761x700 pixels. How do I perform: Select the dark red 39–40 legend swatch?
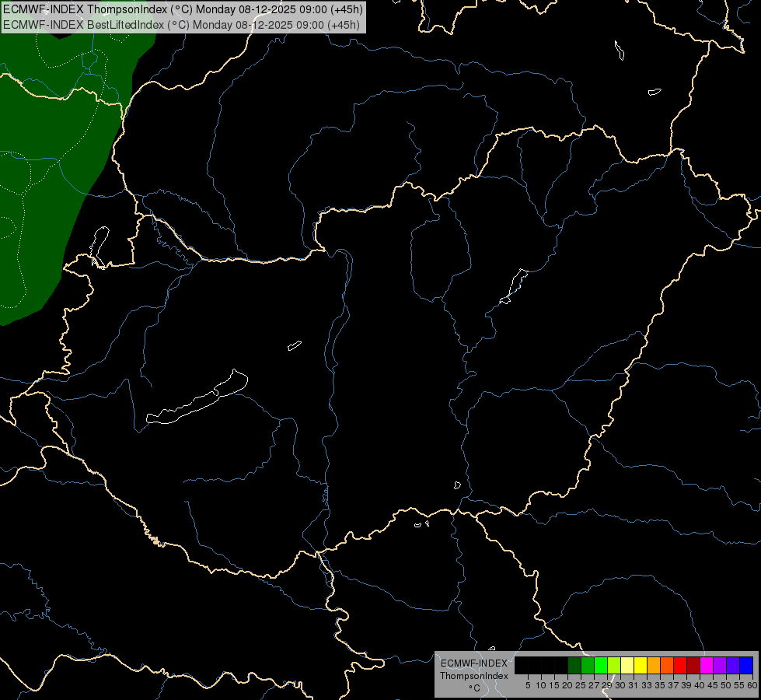coord(693,665)
